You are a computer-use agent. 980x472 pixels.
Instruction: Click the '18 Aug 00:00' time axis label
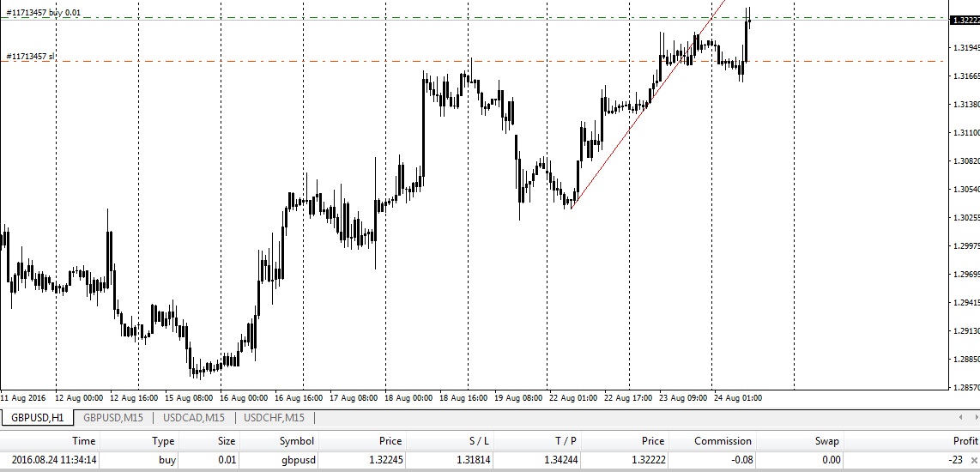click(408, 397)
